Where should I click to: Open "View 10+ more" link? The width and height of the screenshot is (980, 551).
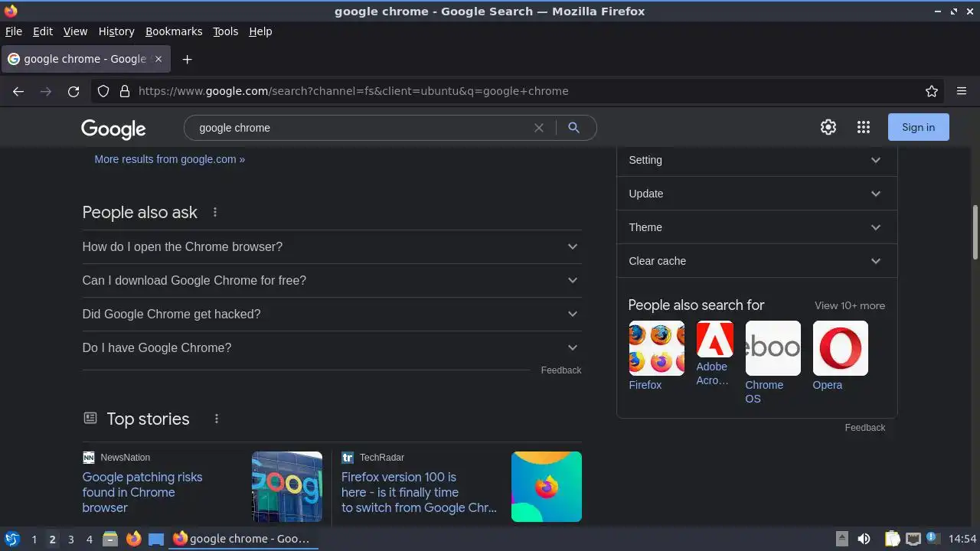[850, 305]
